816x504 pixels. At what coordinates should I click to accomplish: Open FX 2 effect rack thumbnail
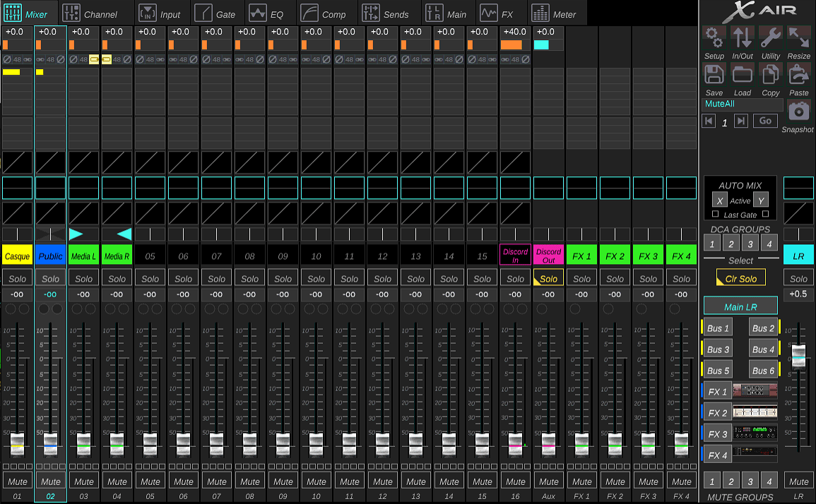[755, 412]
